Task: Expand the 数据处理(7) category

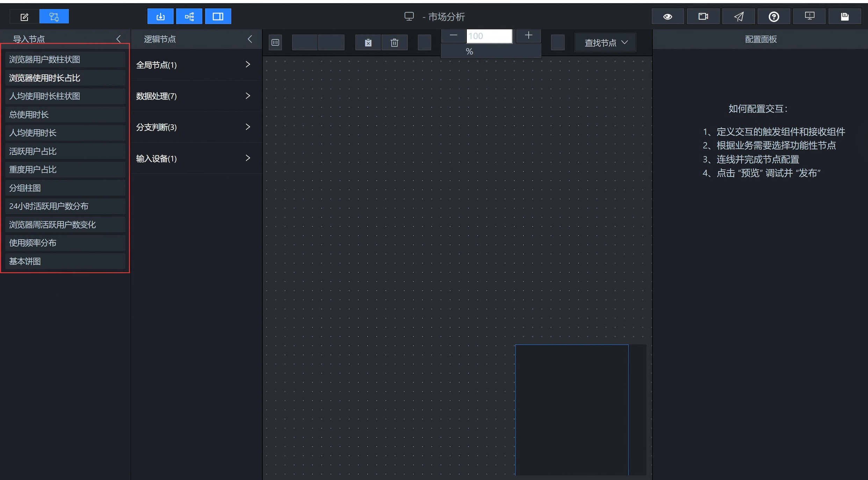Action: pos(196,96)
